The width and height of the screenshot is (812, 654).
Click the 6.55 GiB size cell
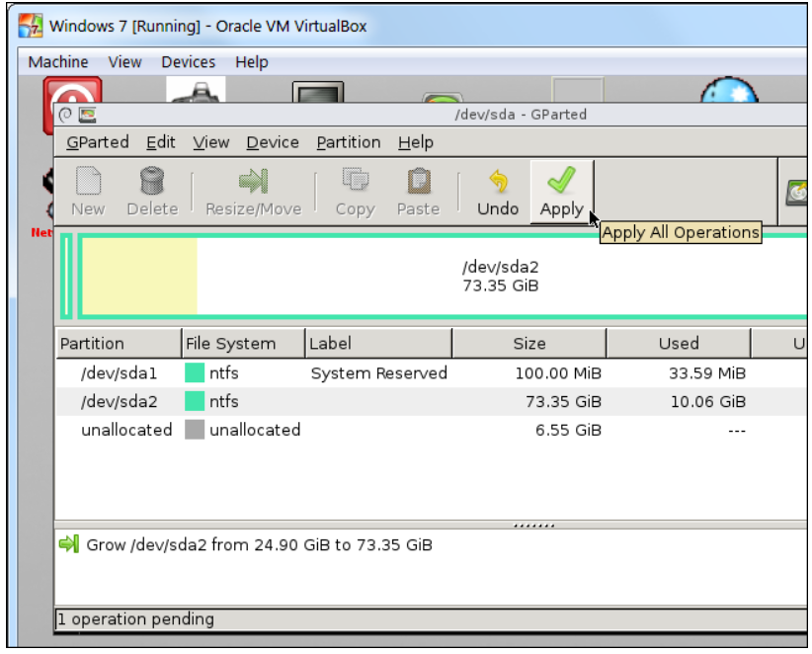(568, 430)
